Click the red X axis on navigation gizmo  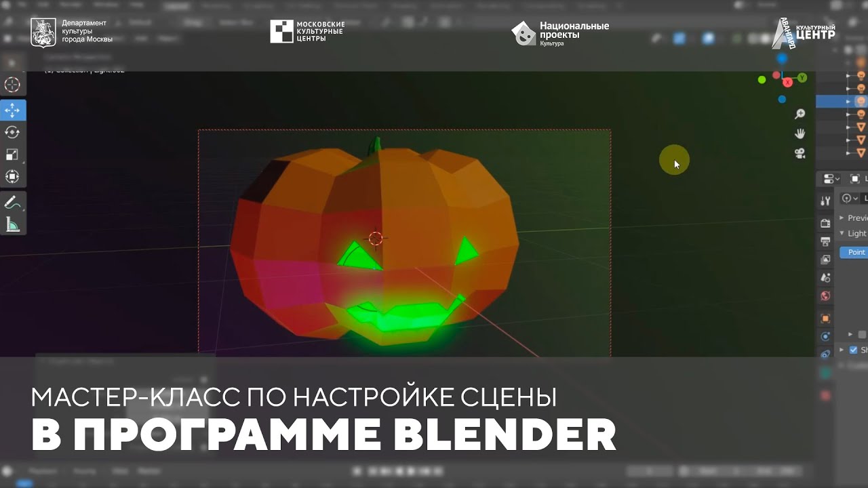[x=787, y=82]
